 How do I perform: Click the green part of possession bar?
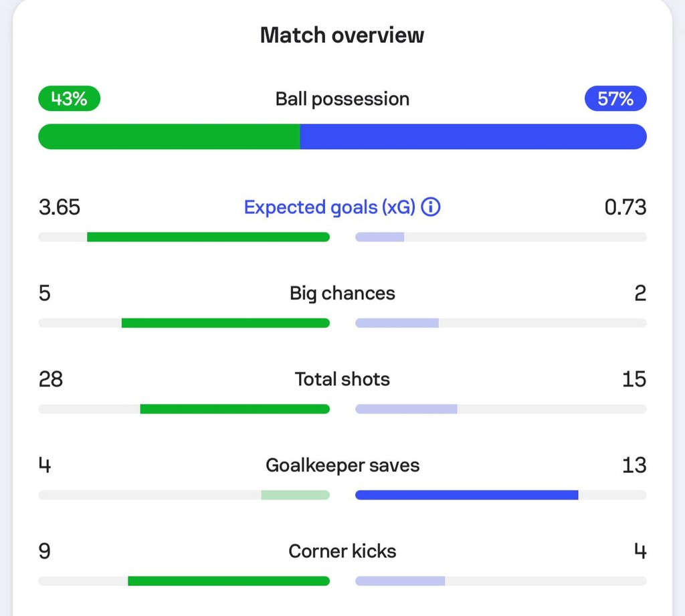coord(169,136)
